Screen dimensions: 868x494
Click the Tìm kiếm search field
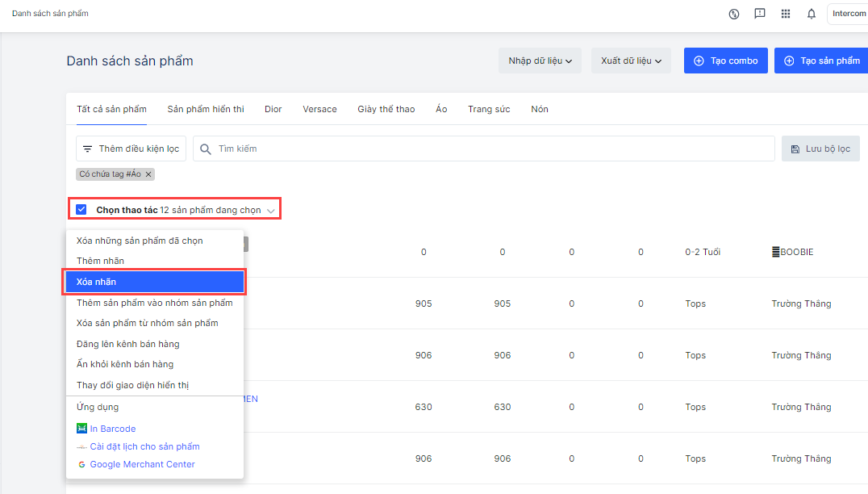click(484, 149)
